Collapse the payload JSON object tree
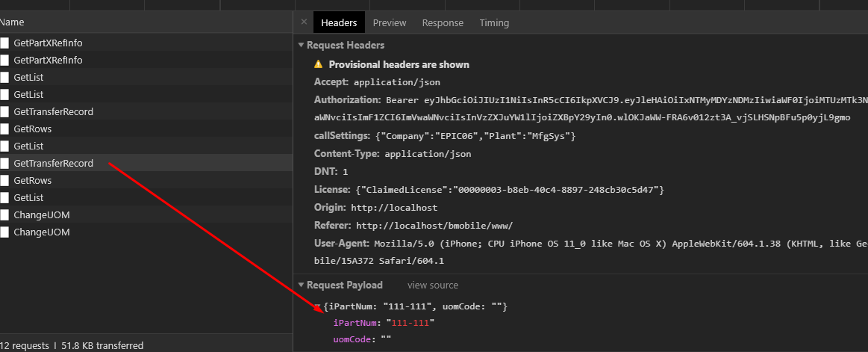 click(317, 306)
